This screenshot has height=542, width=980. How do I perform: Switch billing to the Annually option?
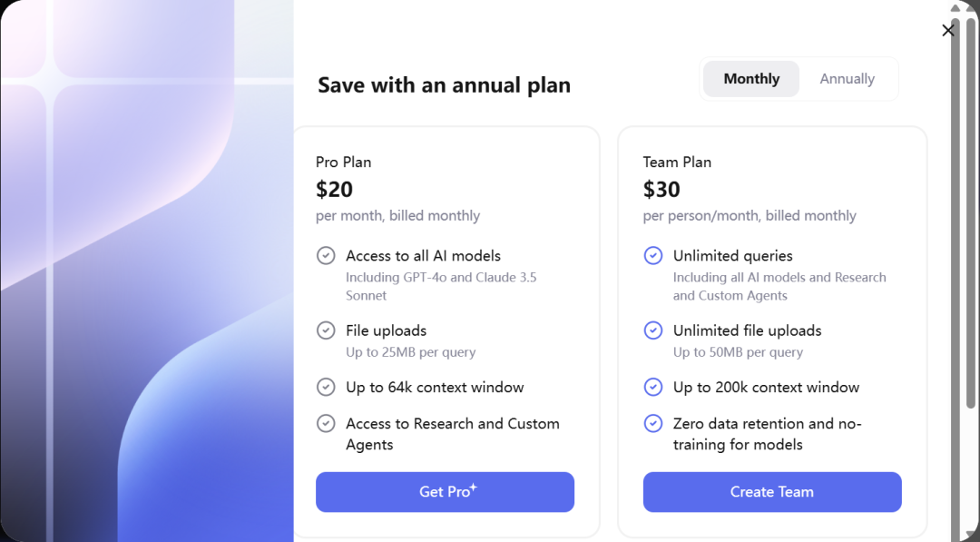847,79
